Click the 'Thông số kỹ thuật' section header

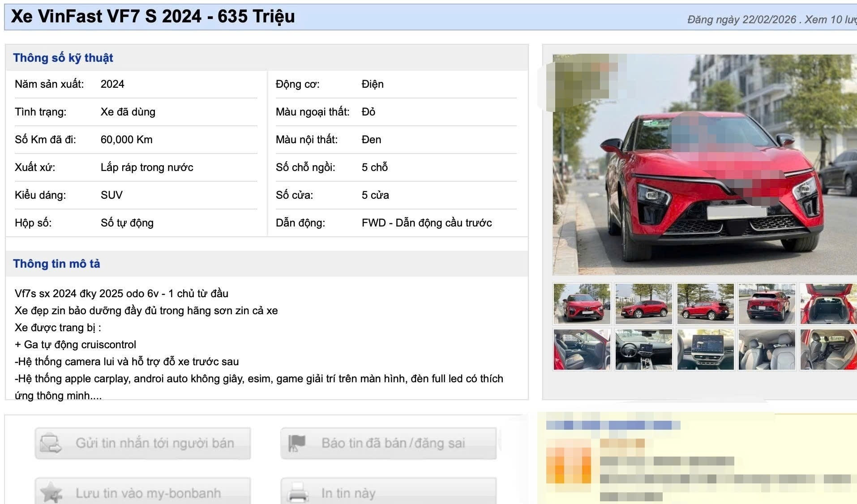tap(63, 58)
